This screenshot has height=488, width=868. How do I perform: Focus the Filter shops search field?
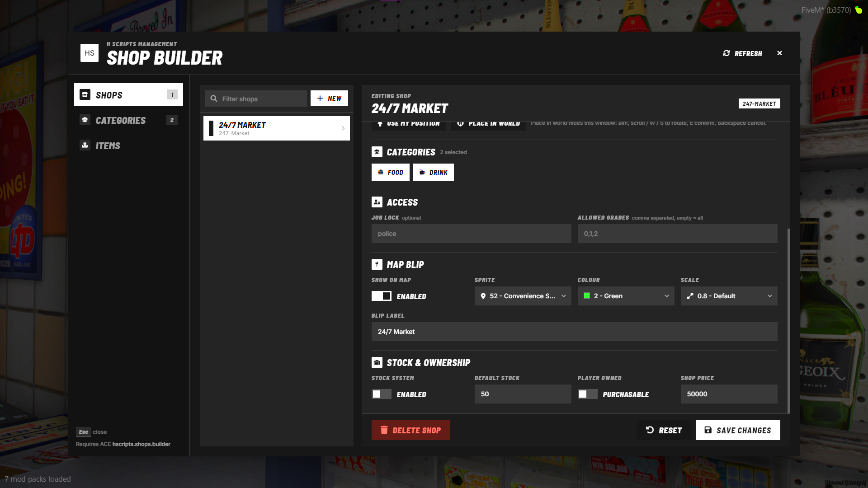(x=256, y=99)
